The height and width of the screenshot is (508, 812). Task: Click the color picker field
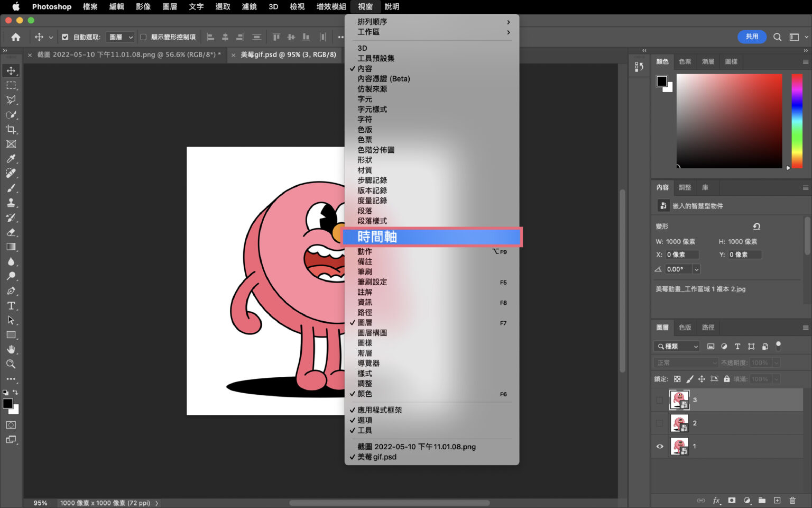[x=729, y=121]
